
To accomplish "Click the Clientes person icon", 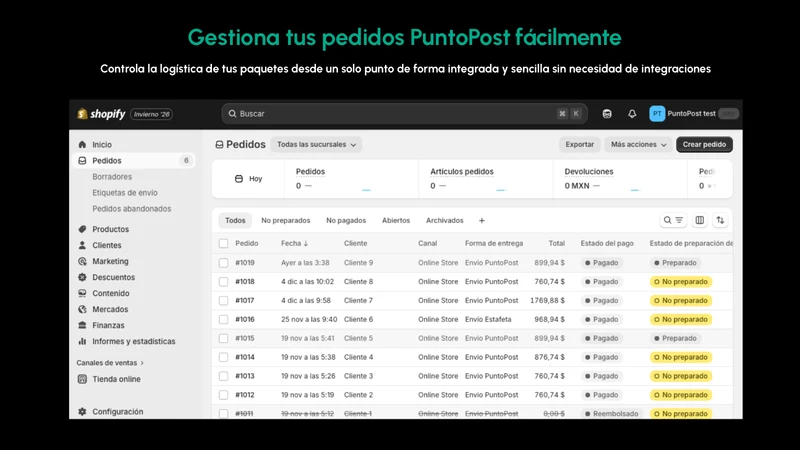I will (82, 245).
